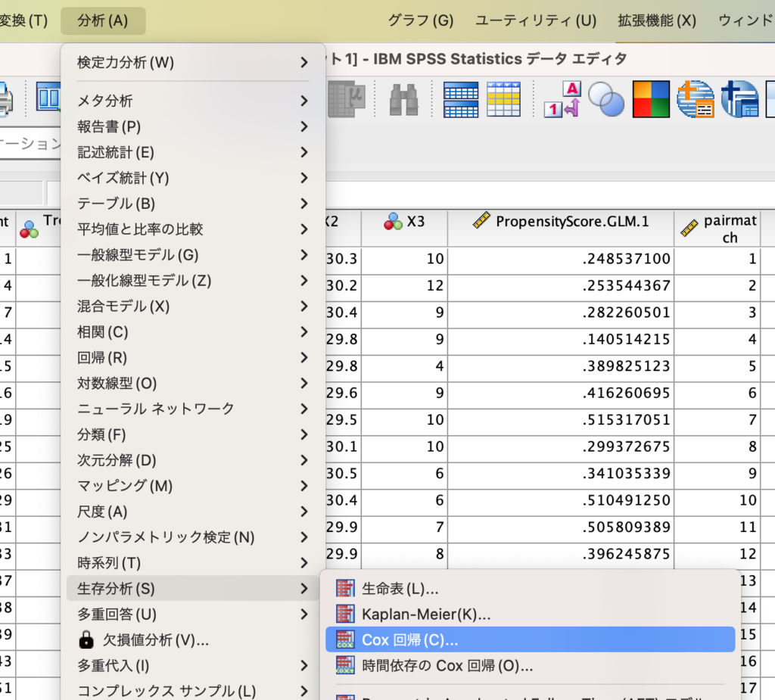Image resolution: width=775 pixels, height=700 pixels.
Task: Expand the 次元分解 (D) submenu
Action: click(x=193, y=460)
